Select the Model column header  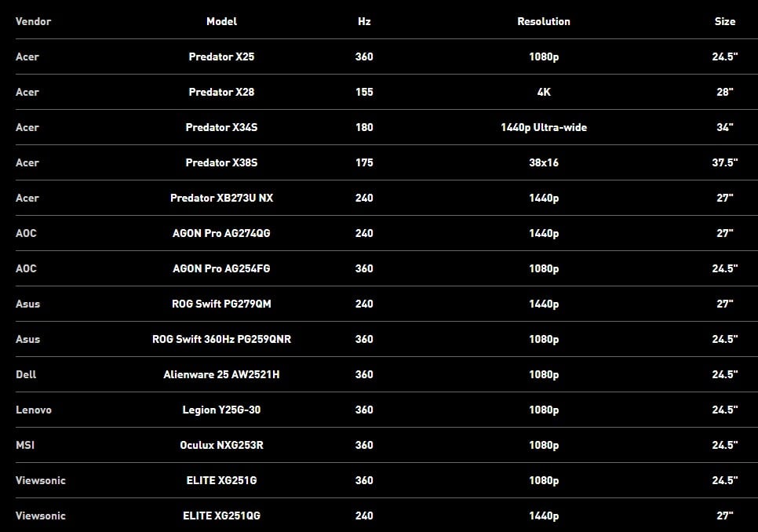[221, 21]
